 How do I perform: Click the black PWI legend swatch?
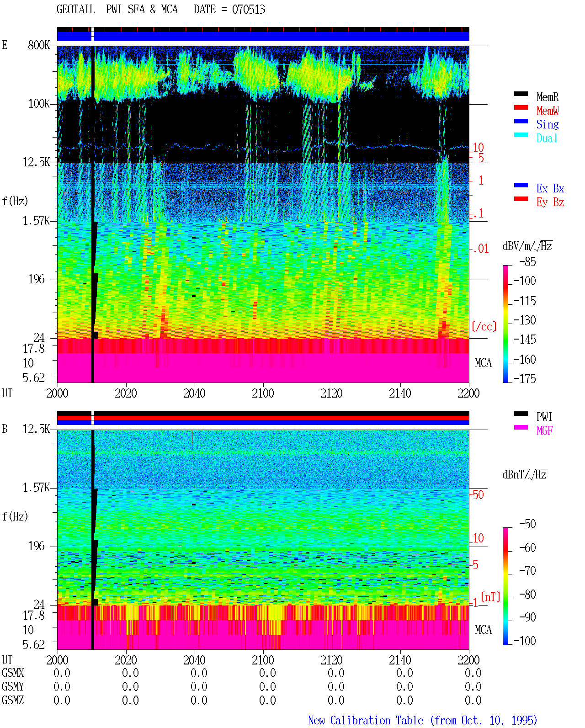[x=521, y=414]
